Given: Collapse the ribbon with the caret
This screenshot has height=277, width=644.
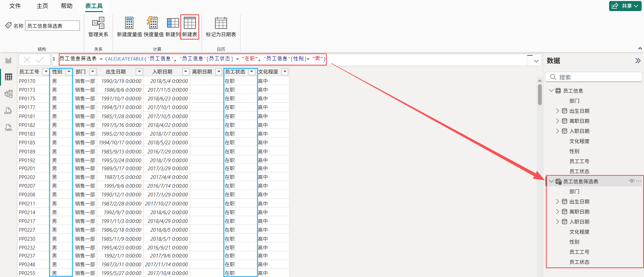Looking at the screenshot, I should [639, 49].
